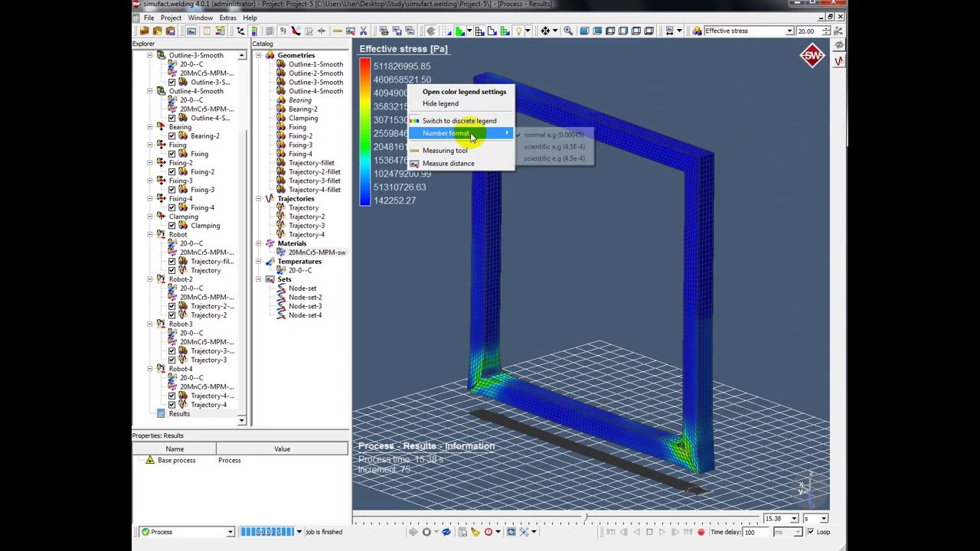Toggle the Loop checkbox
This screenshot has height=551, width=980.
pyautogui.click(x=810, y=532)
